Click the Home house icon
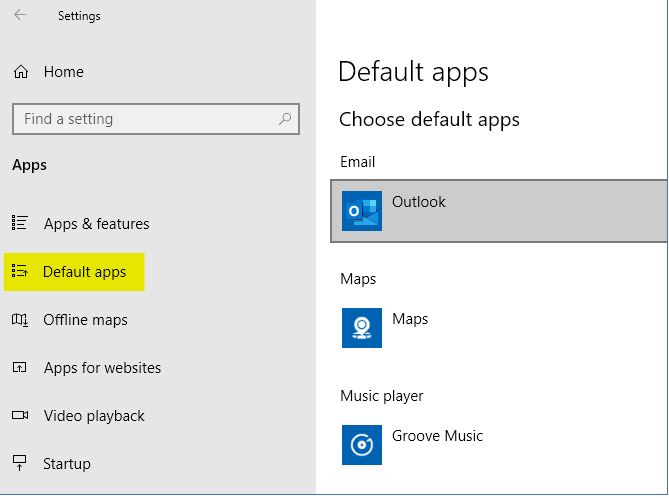This screenshot has height=498, width=669. (20, 72)
